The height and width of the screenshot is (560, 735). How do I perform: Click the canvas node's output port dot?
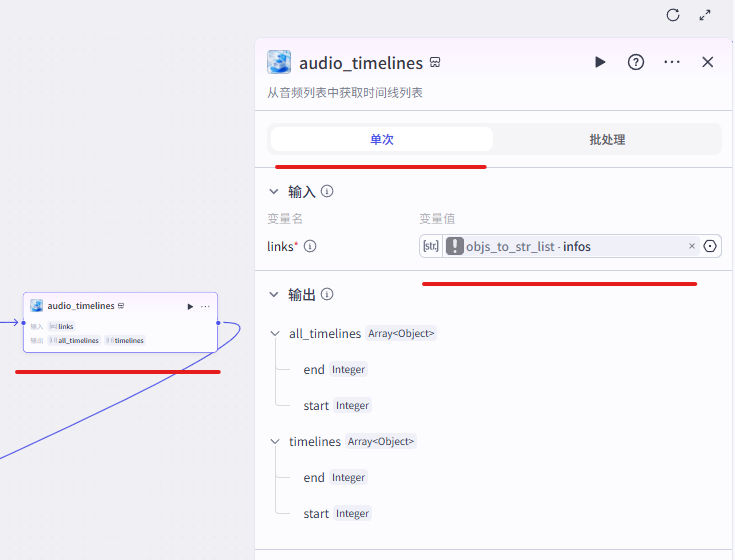[218, 322]
